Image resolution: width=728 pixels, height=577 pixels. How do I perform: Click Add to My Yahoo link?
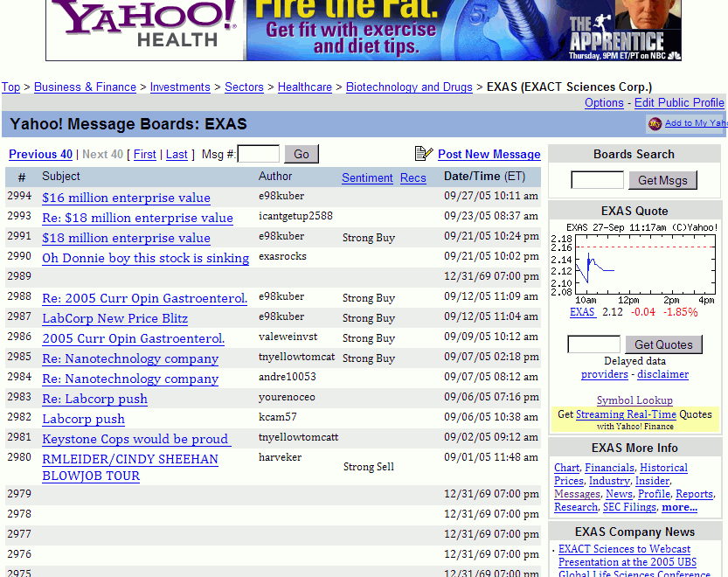(696, 123)
